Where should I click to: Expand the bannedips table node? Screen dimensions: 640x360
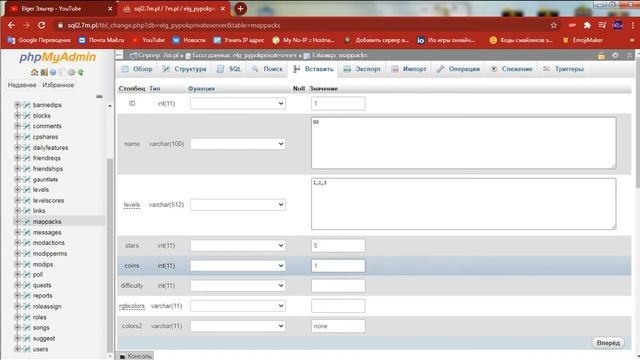[x=17, y=105]
